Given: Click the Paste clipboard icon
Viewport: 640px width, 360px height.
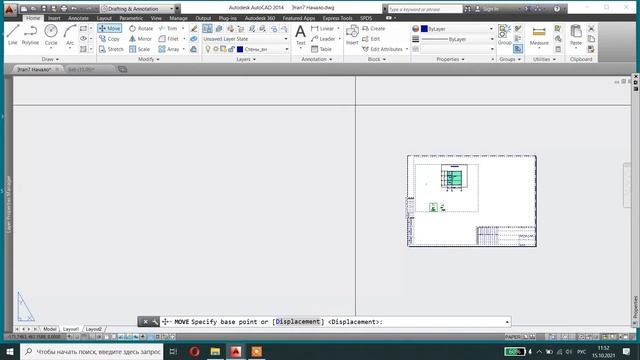Looking at the screenshot, I should click(576, 35).
